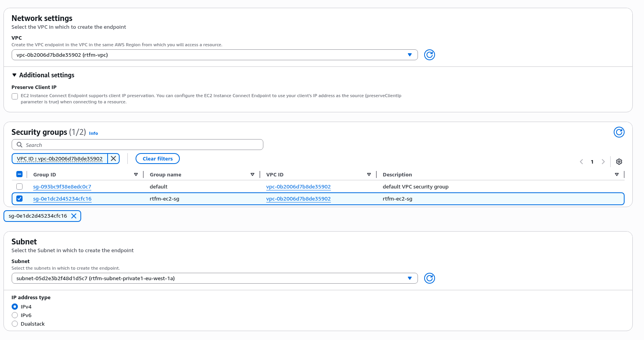Image resolution: width=644 pixels, height=340 pixels.
Task: Open security groups table preferences gear
Action: (619, 162)
